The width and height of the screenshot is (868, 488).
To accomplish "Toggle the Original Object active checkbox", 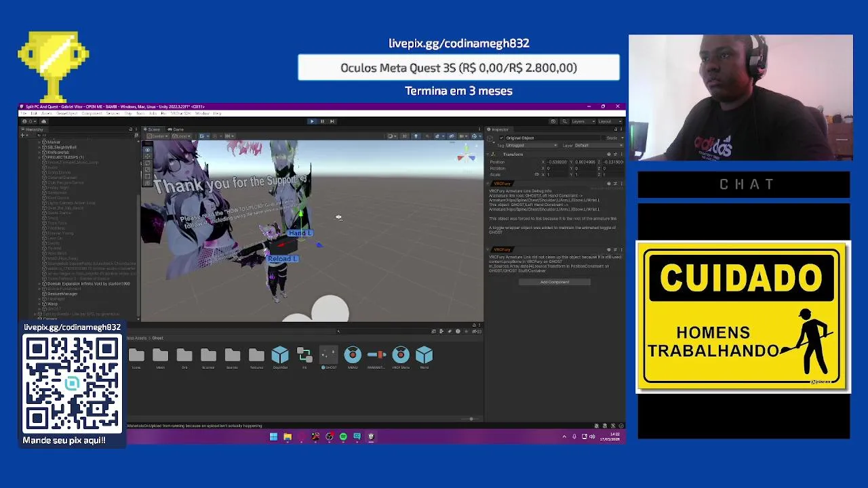I will [501, 138].
